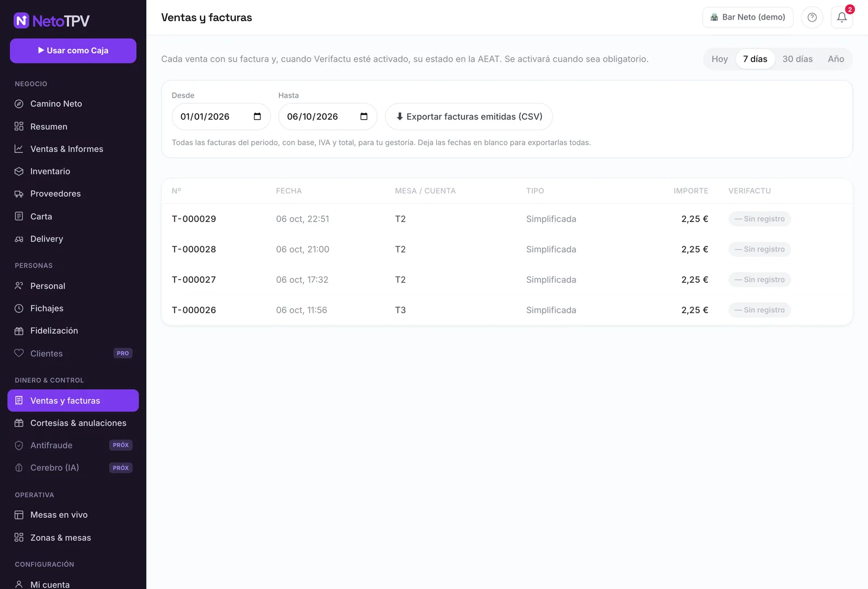This screenshot has height=589, width=868.
Task: Open Antifraude item marked PRÓX
Action: tap(73, 445)
